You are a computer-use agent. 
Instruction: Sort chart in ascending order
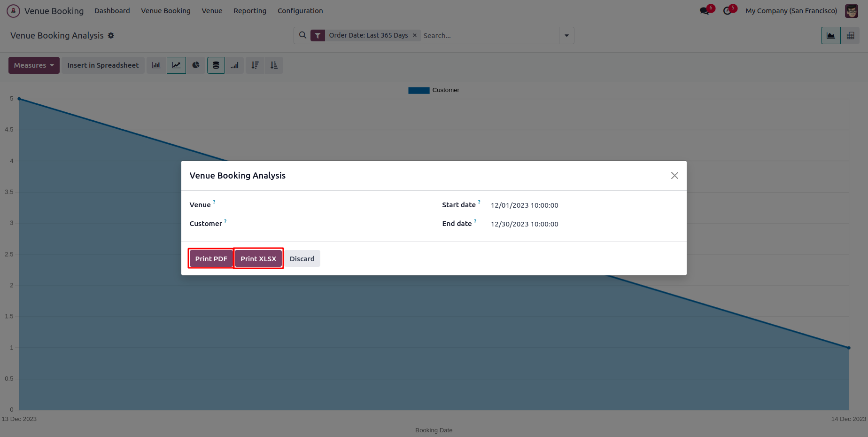(x=274, y=65)
